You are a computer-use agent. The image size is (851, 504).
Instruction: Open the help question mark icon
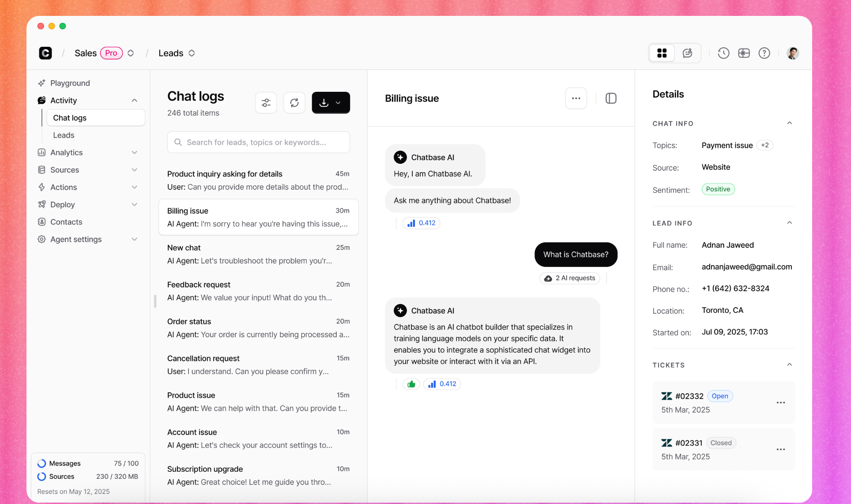click(764, 53)
